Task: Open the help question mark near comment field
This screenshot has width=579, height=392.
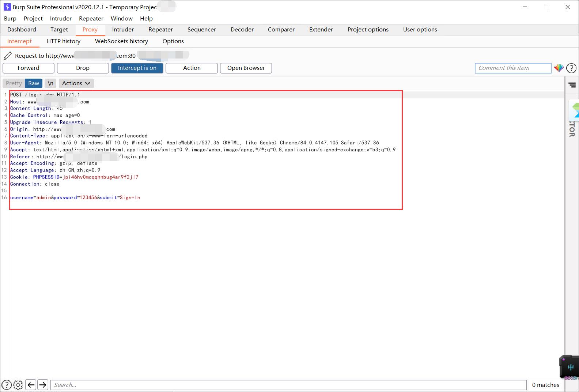Action: [x=571, y=68]
